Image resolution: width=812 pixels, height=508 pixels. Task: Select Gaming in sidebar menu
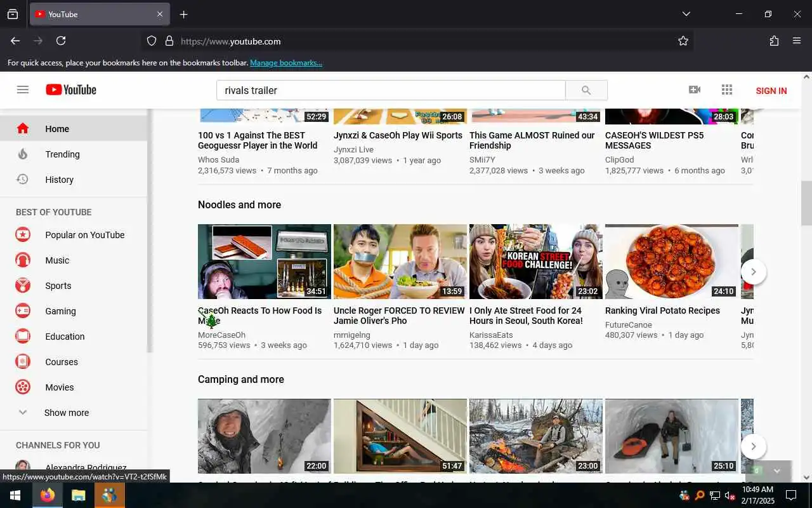coord(74,311)
